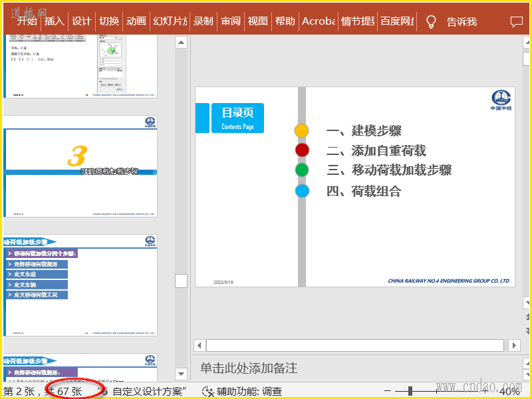Open the 插入 ribbon tab
532x399 pixels.
click(x=55, y=21)
